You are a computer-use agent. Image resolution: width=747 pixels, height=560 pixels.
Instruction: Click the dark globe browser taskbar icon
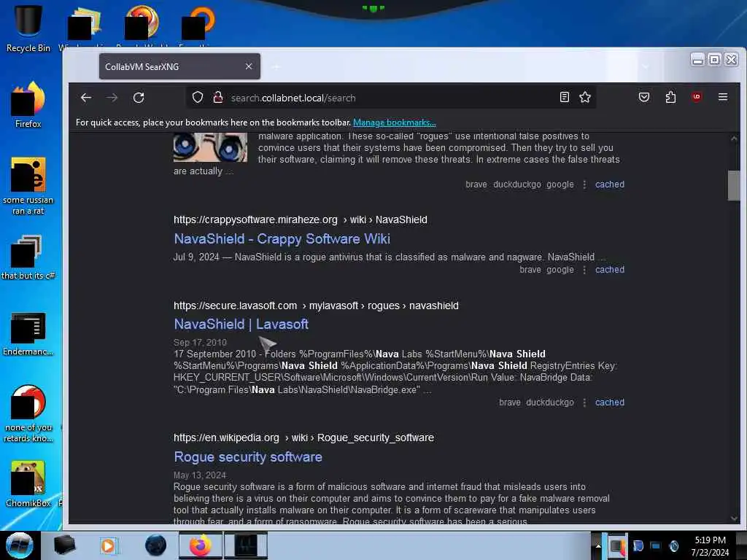155,545
